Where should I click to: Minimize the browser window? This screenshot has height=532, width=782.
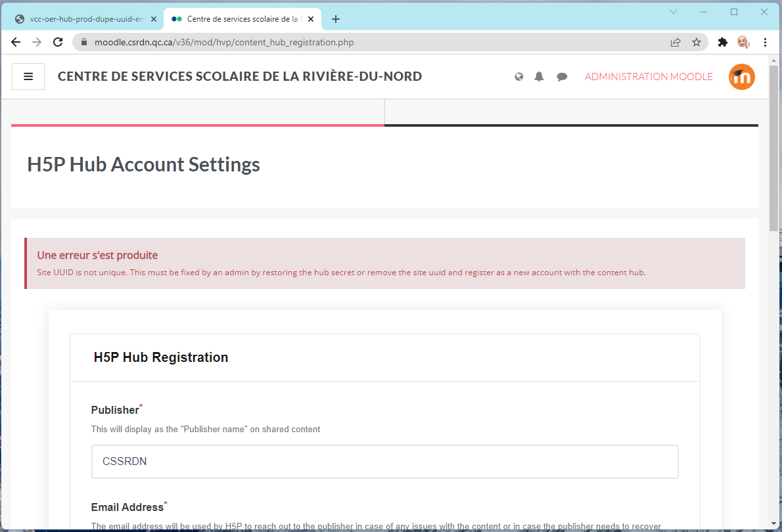point(704,12)
